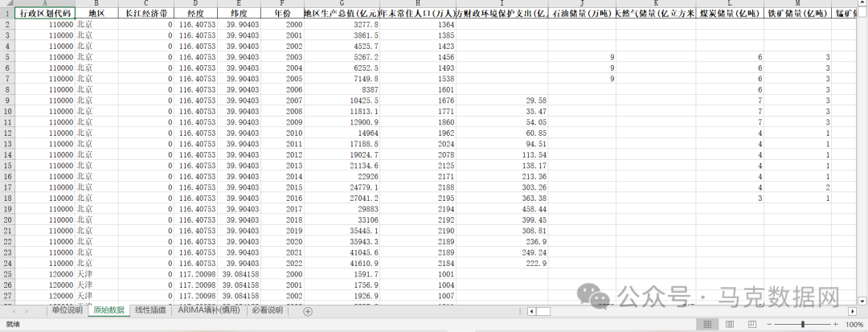Open the 单位说明 sheet tab

coord(67,310)
